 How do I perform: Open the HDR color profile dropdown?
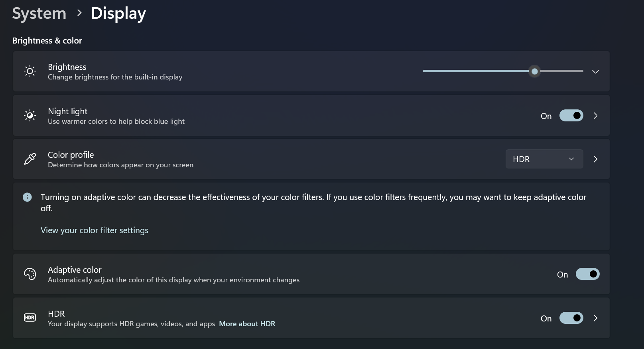(544, 159)
